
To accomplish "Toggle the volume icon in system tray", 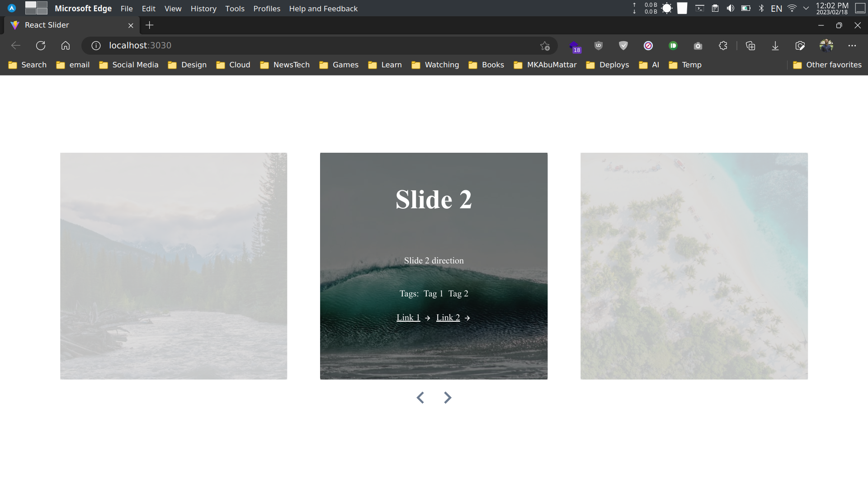I will [731, 8].
